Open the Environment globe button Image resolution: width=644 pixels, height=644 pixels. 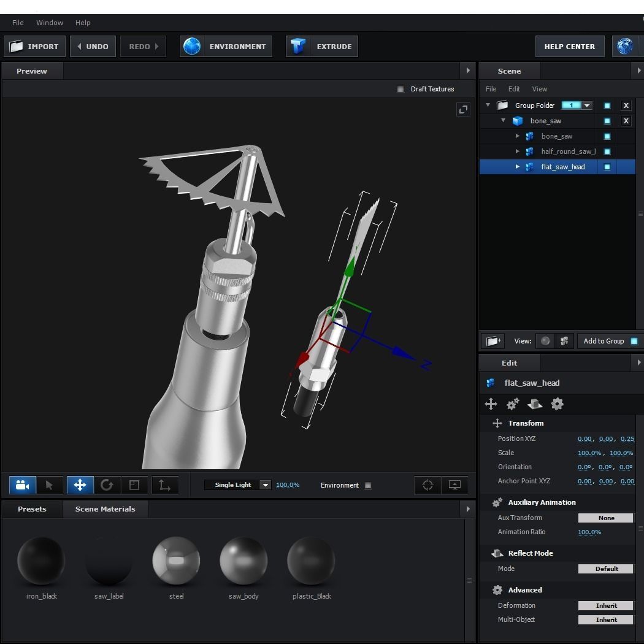coord(226,47)
